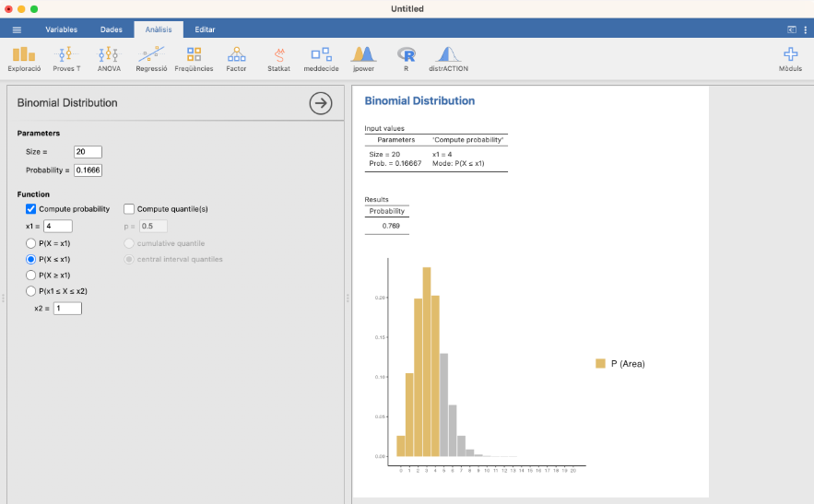Open the R editor module
The height and width of the screenshot is (504, 814).
point(406,59)
